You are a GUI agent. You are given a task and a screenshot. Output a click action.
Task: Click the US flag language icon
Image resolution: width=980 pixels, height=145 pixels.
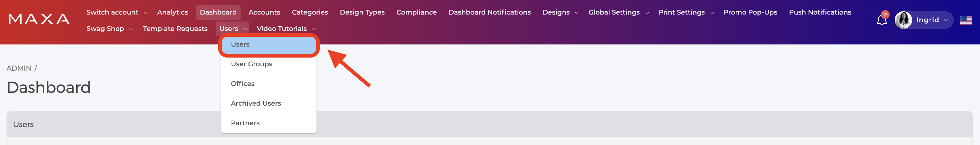(x=965, y=20)
